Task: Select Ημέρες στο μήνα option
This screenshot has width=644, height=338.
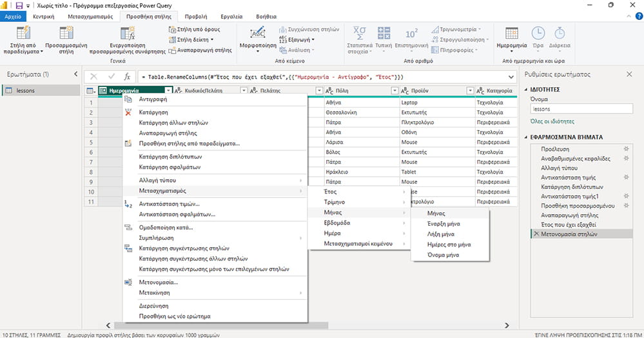Action: 450,244
